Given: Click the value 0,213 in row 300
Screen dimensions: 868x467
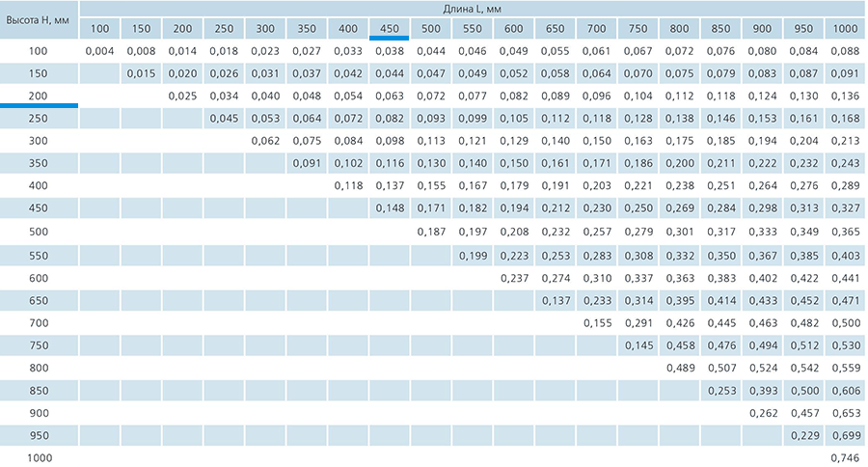Looking at the screenshot, I should [x=845, y=141].
